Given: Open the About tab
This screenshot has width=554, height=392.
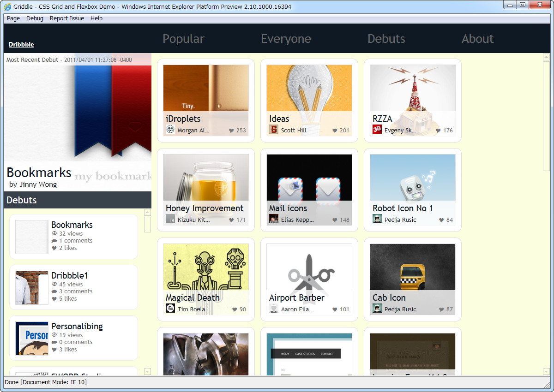Looking at the screenshot, I should (478, 39).
